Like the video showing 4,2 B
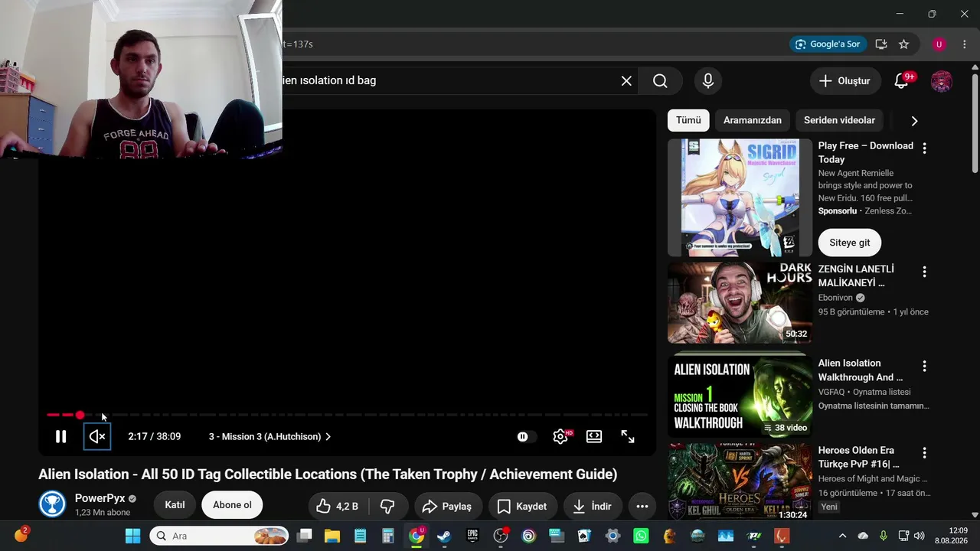The width and height of the screenshot is (980, 551). [x=338, y=506]
